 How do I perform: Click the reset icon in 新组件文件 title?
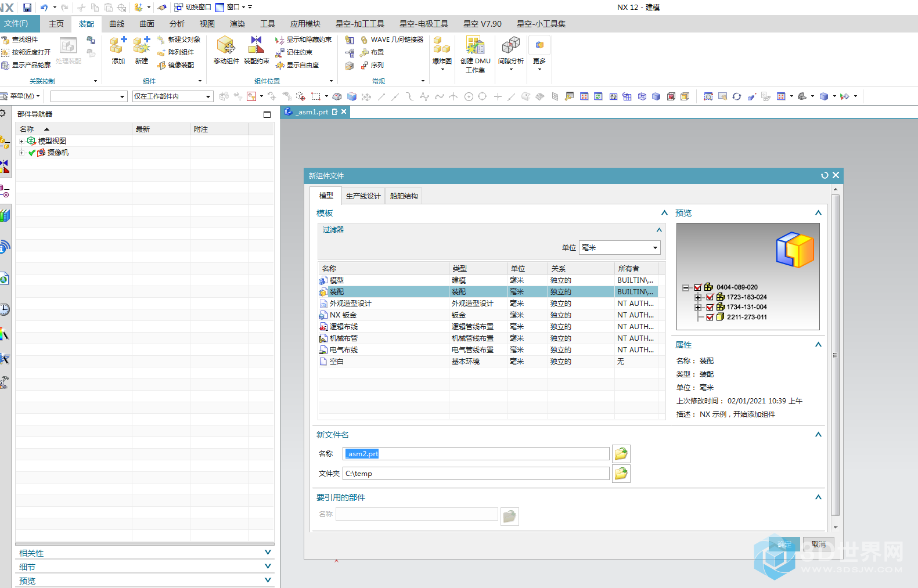(825, 175)
